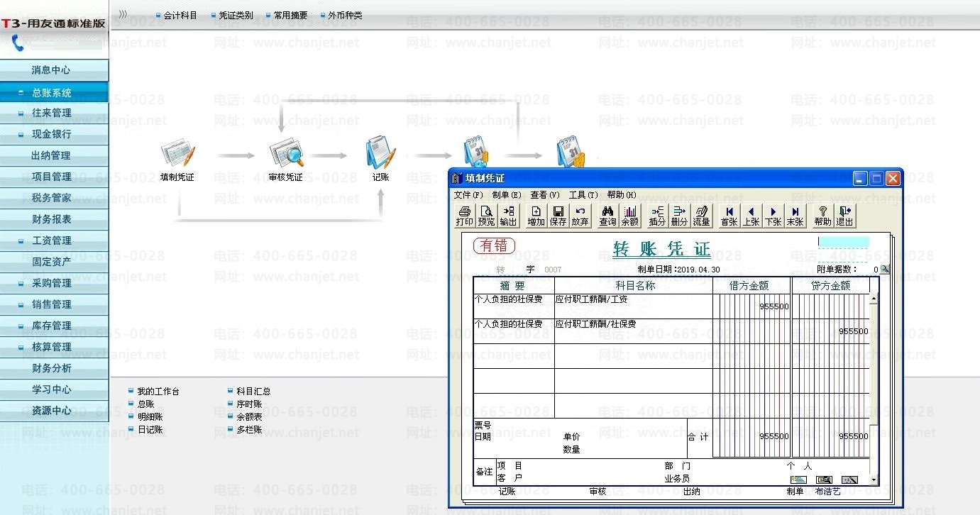Screen dimensions: 980x515
Task: Click the cyan field at voucher top right
Action: (x=843, y=242)
